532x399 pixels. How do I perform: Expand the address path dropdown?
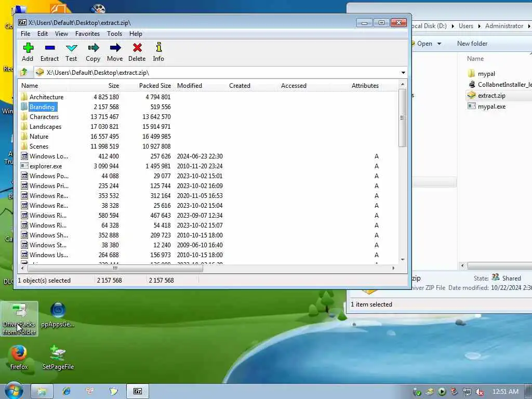(x=403, y=73)
